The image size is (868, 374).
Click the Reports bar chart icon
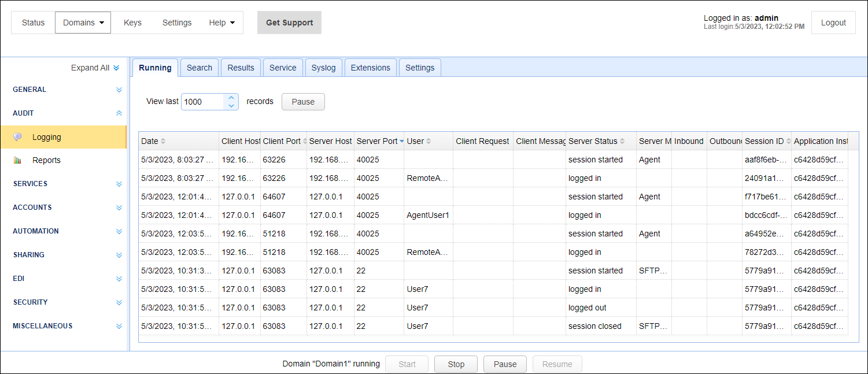18,160
